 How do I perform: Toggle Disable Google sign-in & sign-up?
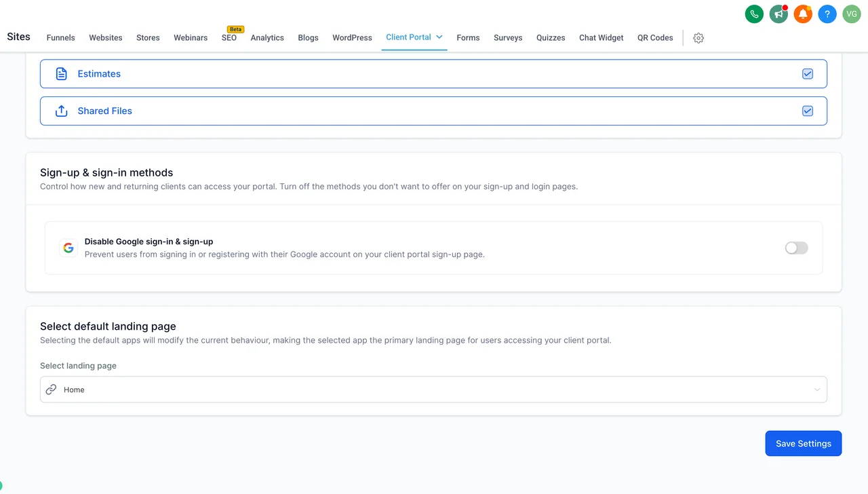tap(797, 248)
